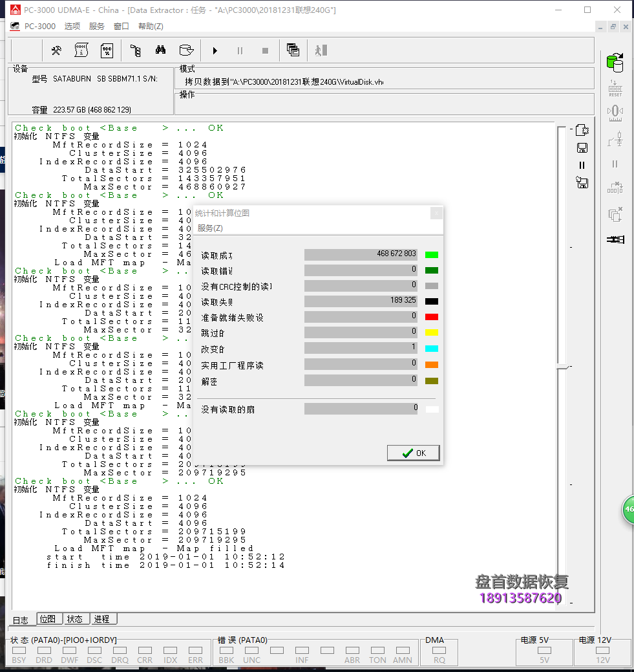This screenshot has width=634, height=672.
Task: Click the yellow 跳过的 swatch
Action: click(x=431, y=332)
